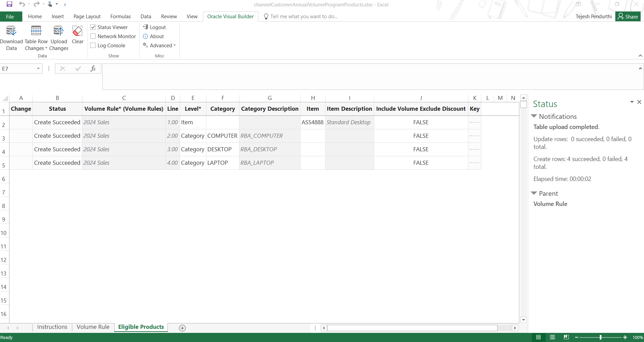Image resolution: width=644 pixels, height=342 pixels.
Task: Open the About dialog
Action: 146,36
